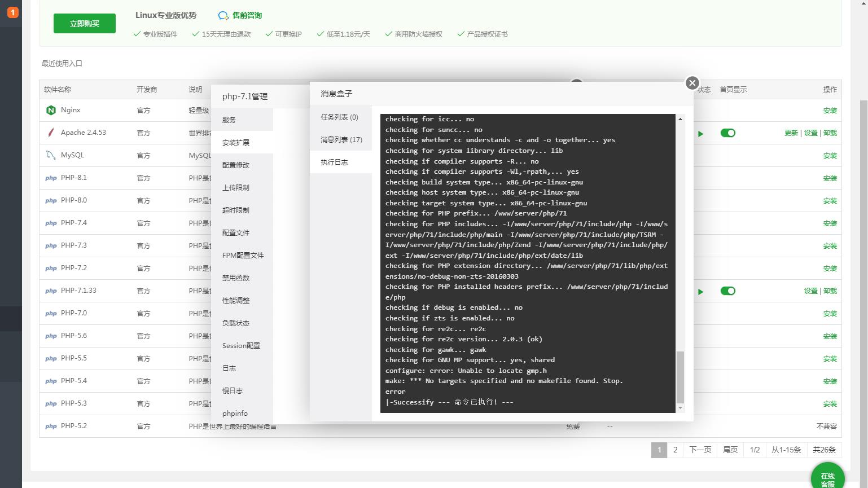
Task: Open 上传限制 in php-7.1 menu
Action: tap(242, 187)
